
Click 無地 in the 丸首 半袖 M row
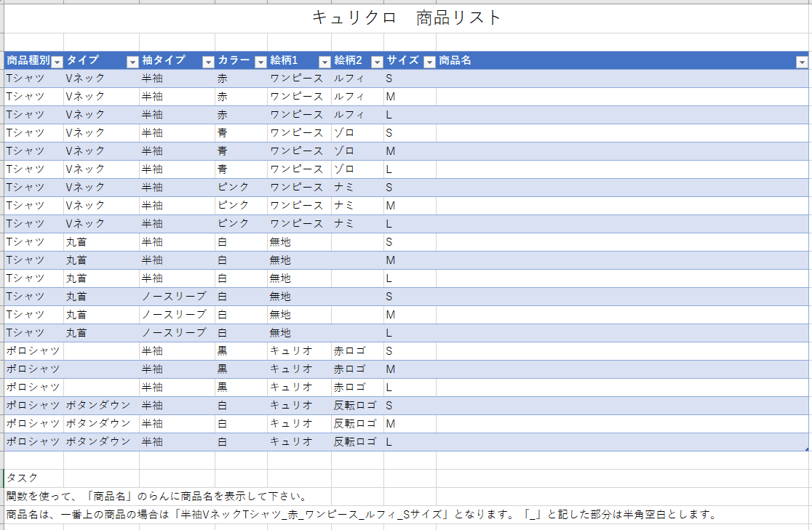pos(280,260)
